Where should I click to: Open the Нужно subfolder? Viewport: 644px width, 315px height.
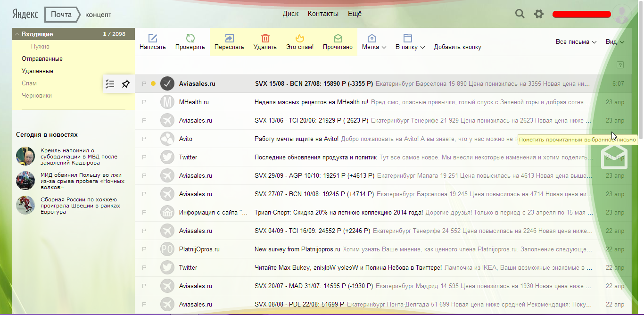point(40,47)
